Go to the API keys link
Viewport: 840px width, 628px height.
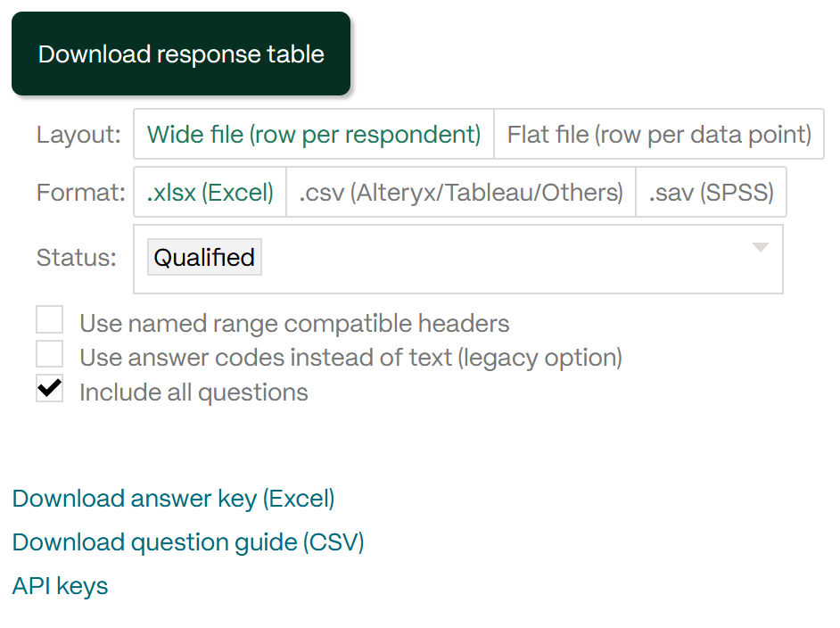60,586
